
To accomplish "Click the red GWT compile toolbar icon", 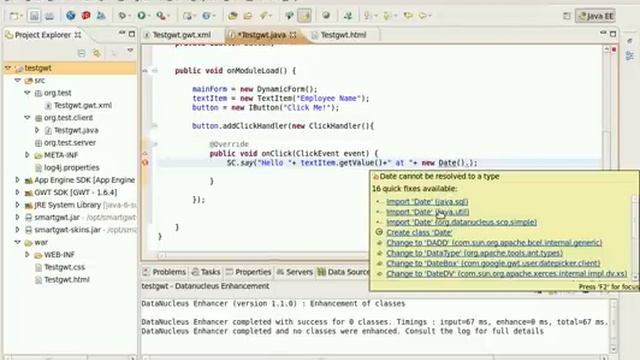I will [x=86, y=16].
